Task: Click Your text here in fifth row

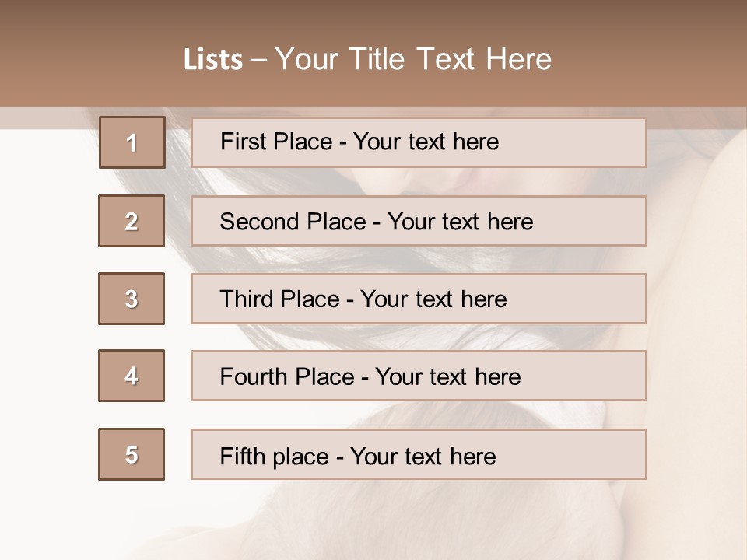Action: point(423,456)
